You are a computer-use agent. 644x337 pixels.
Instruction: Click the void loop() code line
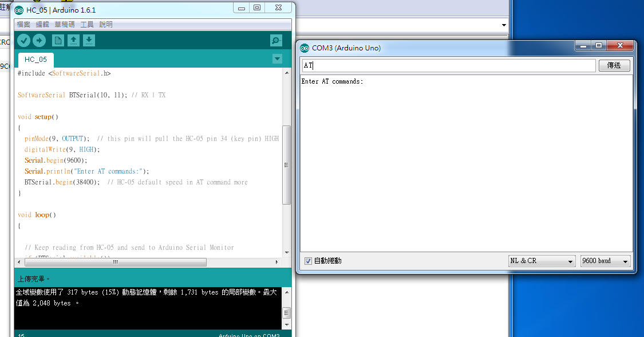click(x=37, y=215)
